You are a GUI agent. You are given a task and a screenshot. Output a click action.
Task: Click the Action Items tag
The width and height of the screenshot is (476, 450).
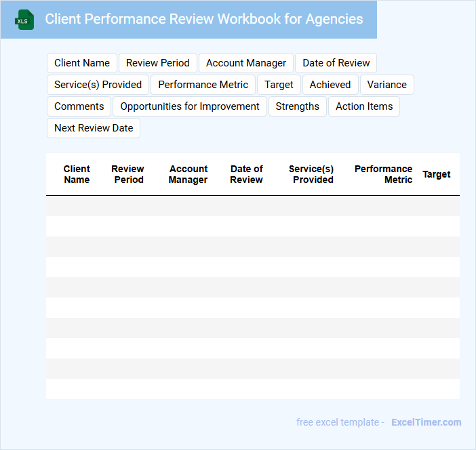coord(364,106)
